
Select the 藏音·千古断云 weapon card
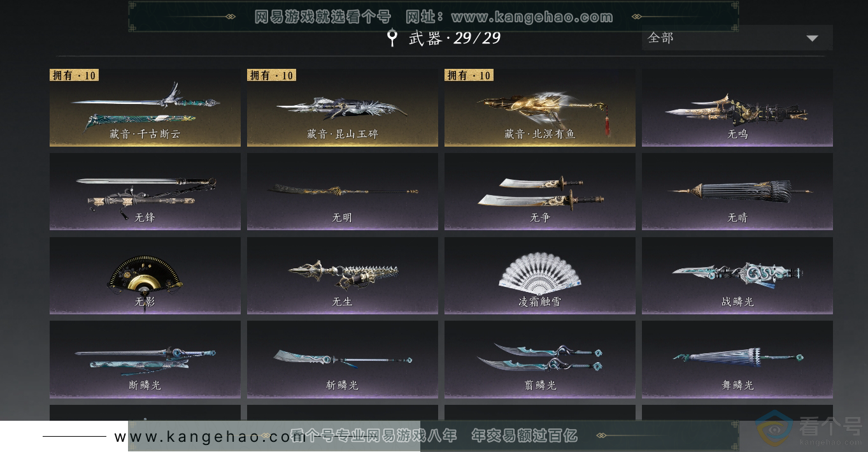click(x=145, y=108)
